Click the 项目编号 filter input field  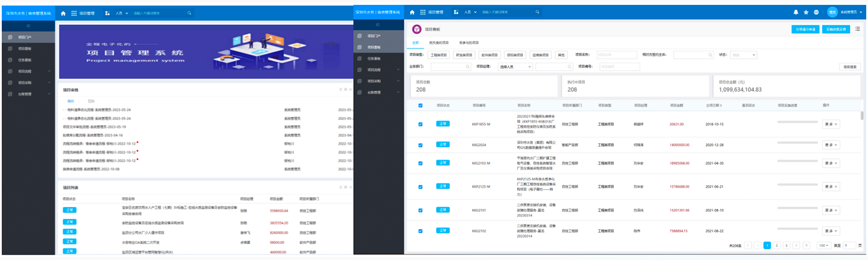[620, 67]
